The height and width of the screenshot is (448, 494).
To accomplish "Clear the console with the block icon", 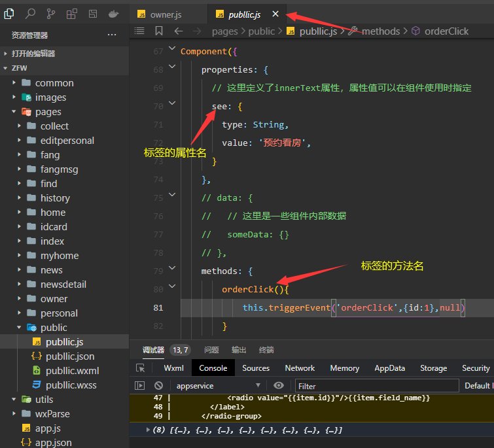I will coord(158,386).
